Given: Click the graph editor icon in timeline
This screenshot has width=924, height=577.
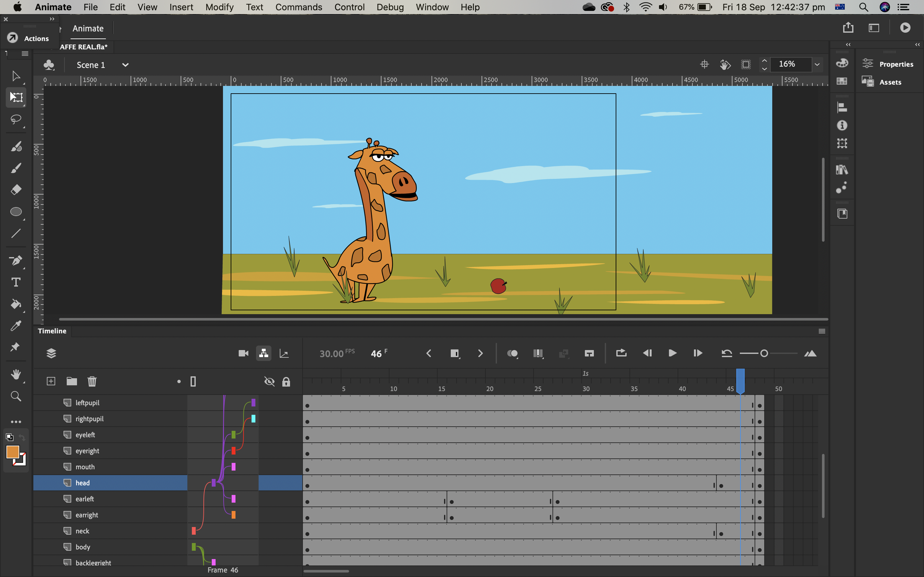Looking at the screenshot, I should click(284, 353).
